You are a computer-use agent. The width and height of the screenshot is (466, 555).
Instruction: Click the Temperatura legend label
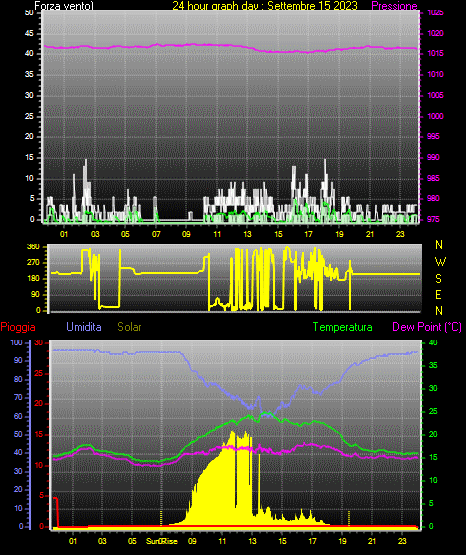pos(343,327)
